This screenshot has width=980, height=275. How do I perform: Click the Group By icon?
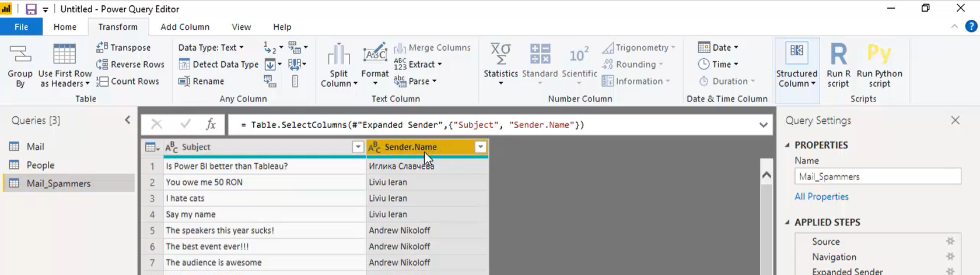[20, 54]
